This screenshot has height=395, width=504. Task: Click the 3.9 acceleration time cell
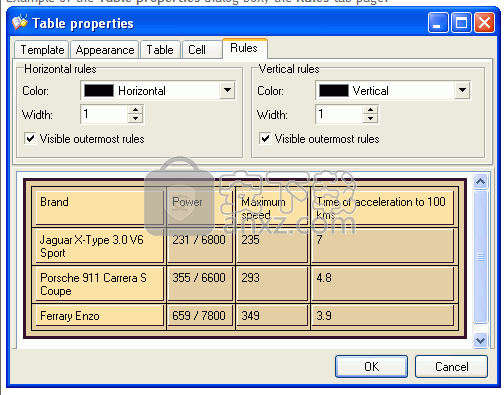tap(383, 315)
